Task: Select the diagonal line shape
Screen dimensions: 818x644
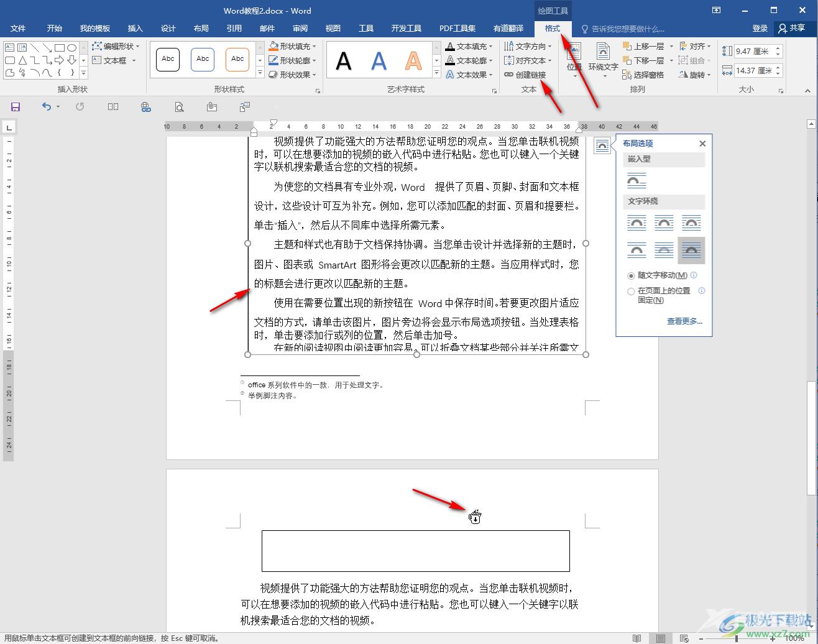Action: pos(35,47)
